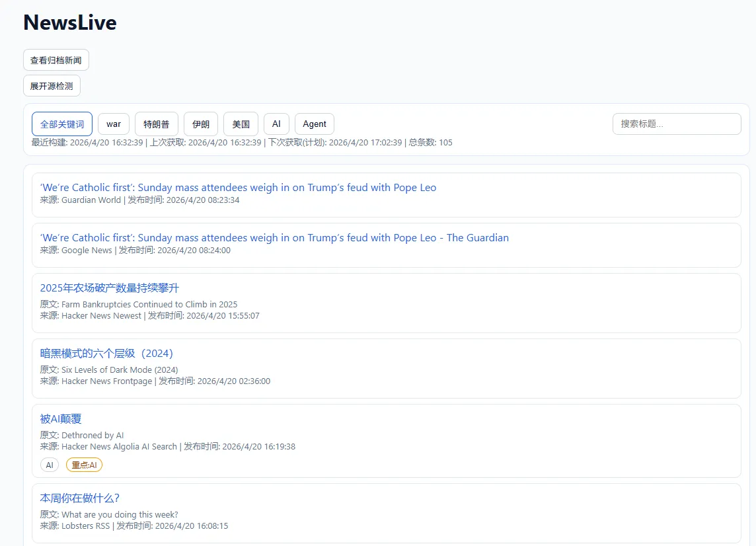
Task: Choose the 美国 keyword filter
Action: [241, 124]
